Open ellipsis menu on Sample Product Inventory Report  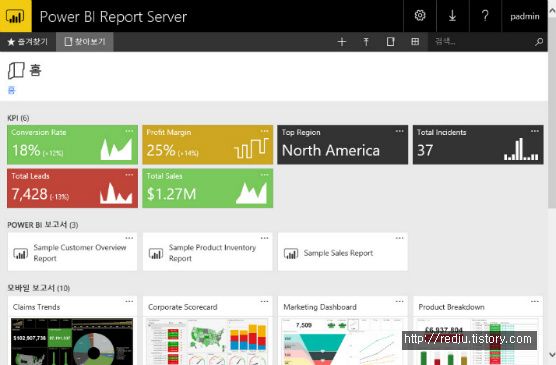tap(265, 238)
